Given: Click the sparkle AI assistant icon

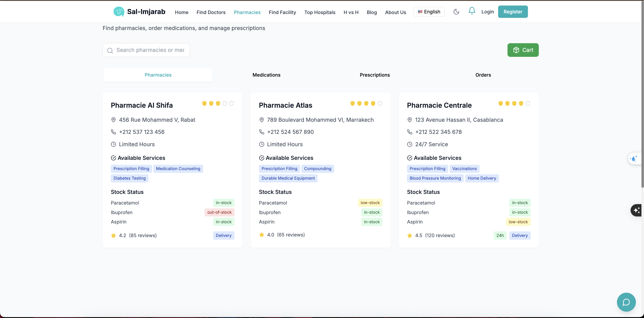Looking at the screenshot, I should point(637,210).
